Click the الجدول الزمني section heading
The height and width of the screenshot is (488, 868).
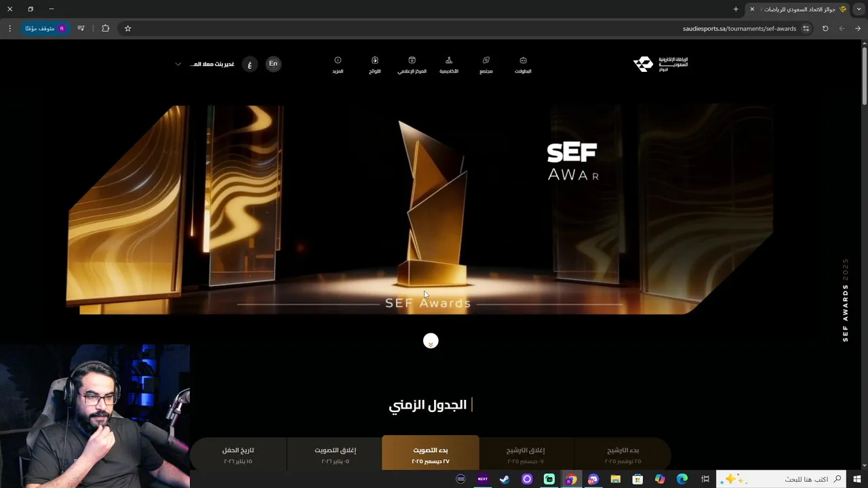pos(428,405)
